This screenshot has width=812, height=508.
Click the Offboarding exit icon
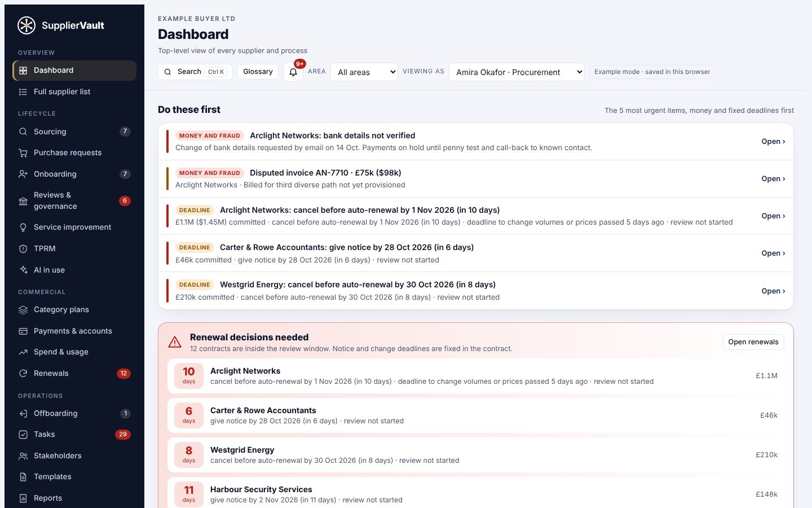click(23, 414)
